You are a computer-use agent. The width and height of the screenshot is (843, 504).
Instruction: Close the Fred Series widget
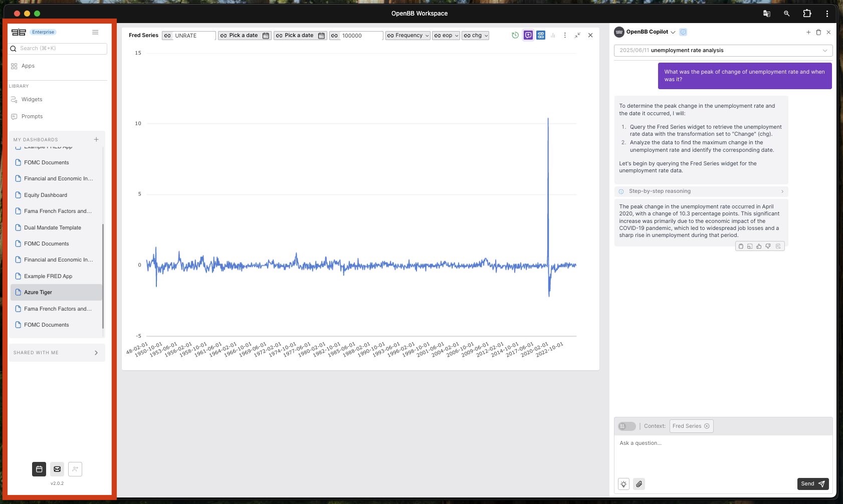(x=590, y=35)
